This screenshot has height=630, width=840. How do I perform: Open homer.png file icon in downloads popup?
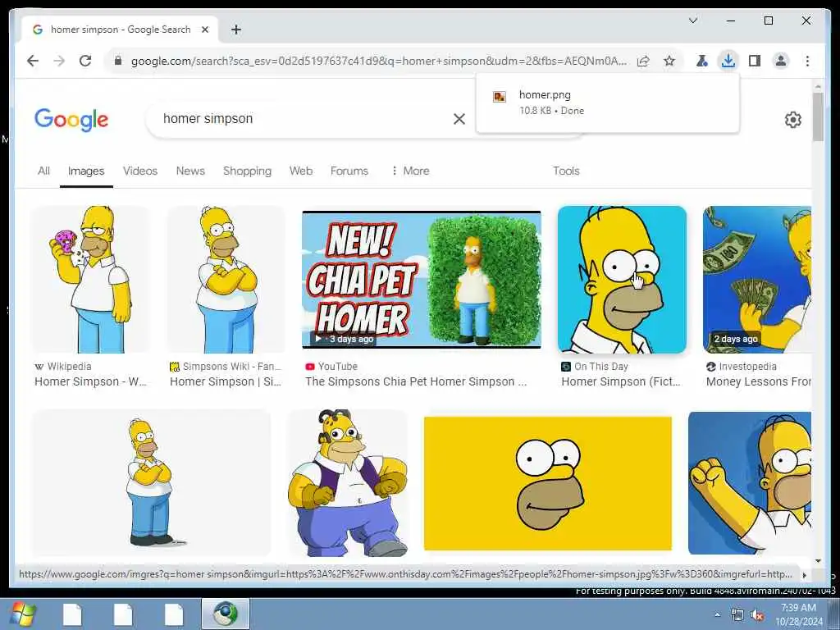point(500,97)
